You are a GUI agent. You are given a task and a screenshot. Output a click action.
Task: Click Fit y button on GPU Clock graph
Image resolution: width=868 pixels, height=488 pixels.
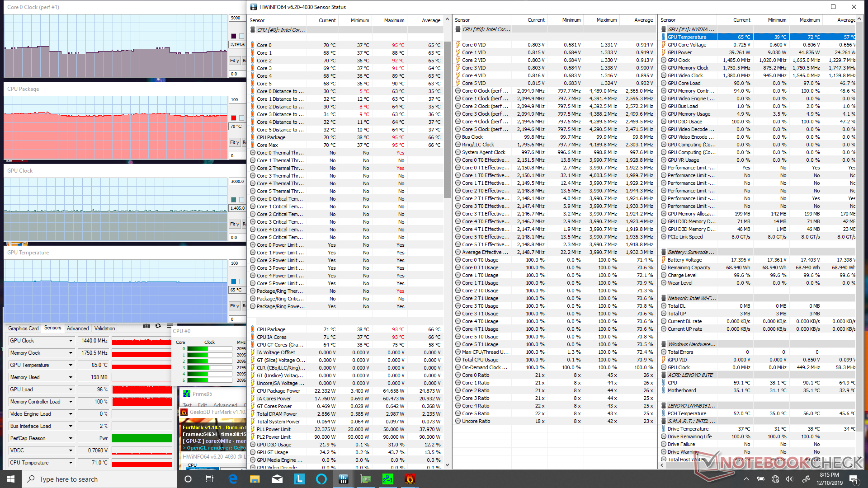(x=234, y=224)
